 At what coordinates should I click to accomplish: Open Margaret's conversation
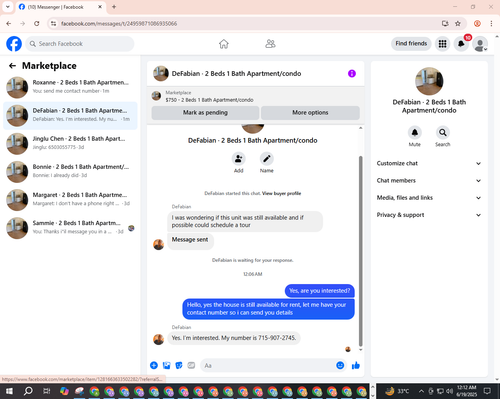click(70, 200)
